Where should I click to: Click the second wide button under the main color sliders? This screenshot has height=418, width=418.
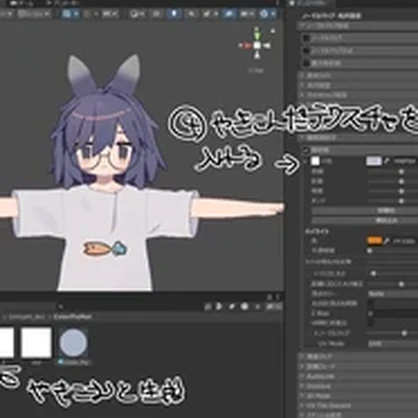pos(365,220)
